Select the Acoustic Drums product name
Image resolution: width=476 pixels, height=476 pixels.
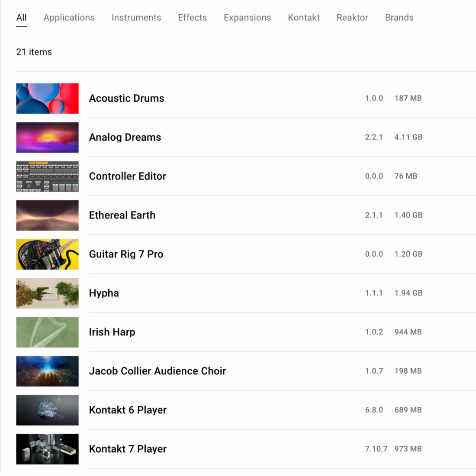click(x=127, y=98)
